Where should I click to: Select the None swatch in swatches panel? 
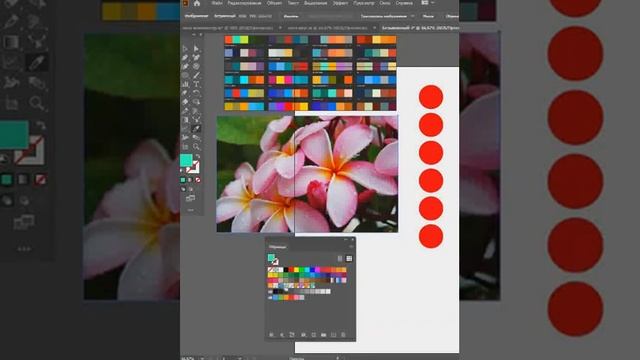point(270,270)
